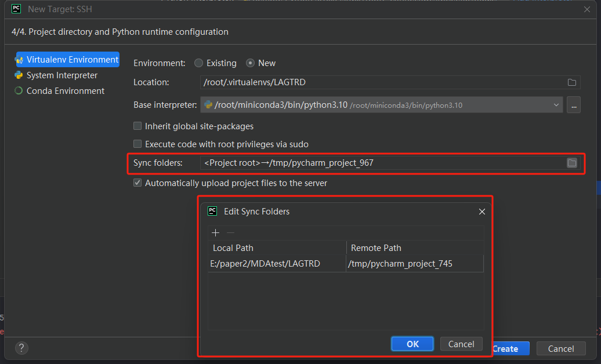Image resolution: width=601 pixels, height=364 pixels.
Task: Click the PyCharm icon in New Target title bar
Action: click(16, 9)
